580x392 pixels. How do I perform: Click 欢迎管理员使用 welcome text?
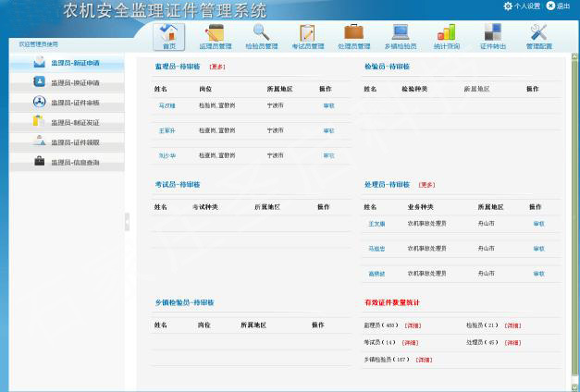(39, 44)
